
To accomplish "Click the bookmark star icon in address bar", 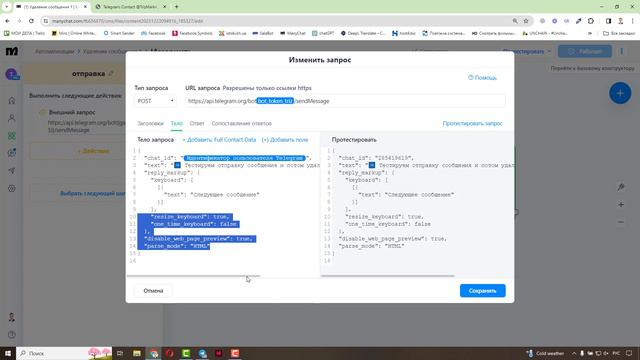I will [526, 21].
